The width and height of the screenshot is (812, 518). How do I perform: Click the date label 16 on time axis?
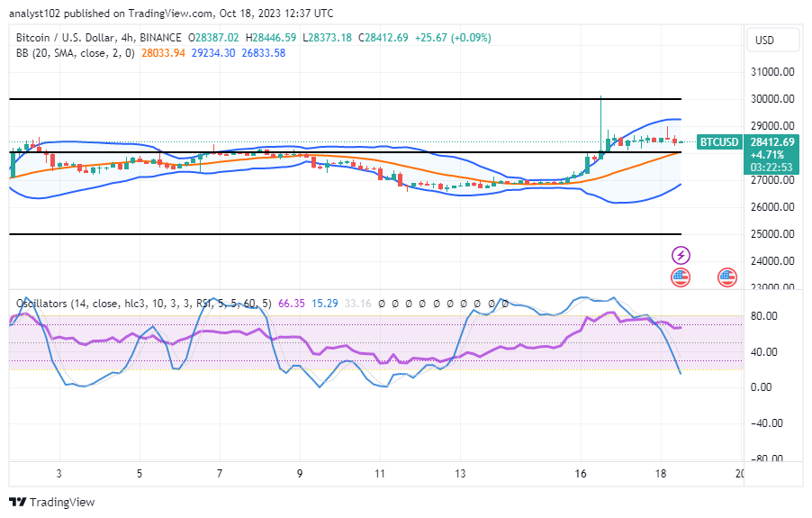pos(581,474)
